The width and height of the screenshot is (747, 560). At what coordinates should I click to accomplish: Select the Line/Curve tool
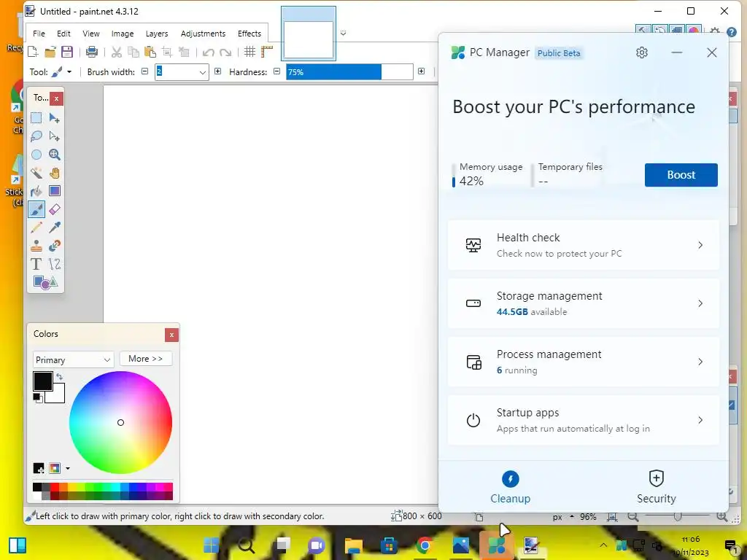(x=54, y=264)
